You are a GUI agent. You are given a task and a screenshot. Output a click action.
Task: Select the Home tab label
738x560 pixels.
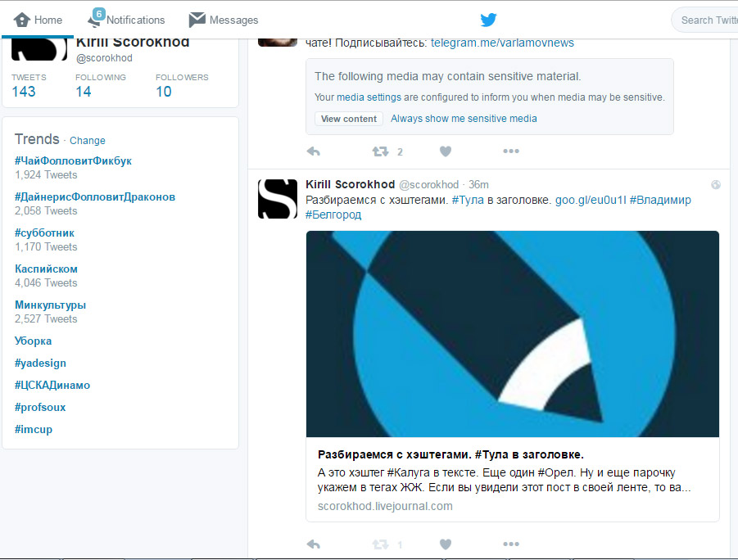48,20
